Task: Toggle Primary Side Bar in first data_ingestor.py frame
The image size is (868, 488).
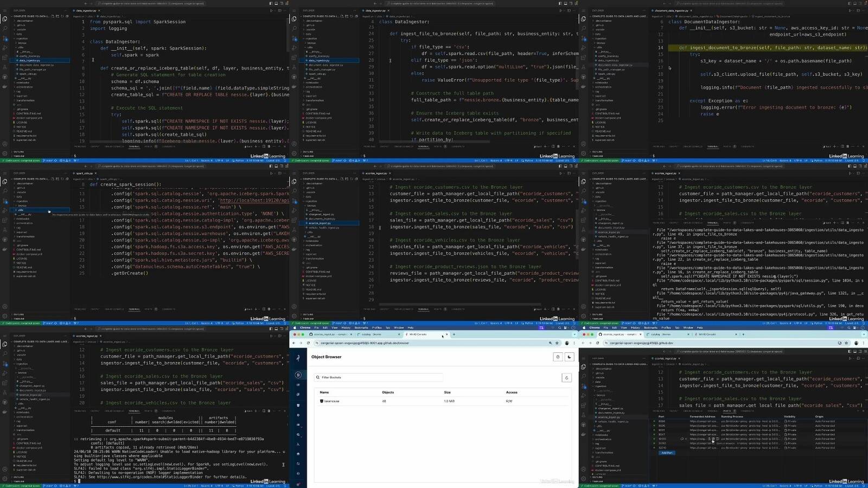Action: tap(271, 3)
